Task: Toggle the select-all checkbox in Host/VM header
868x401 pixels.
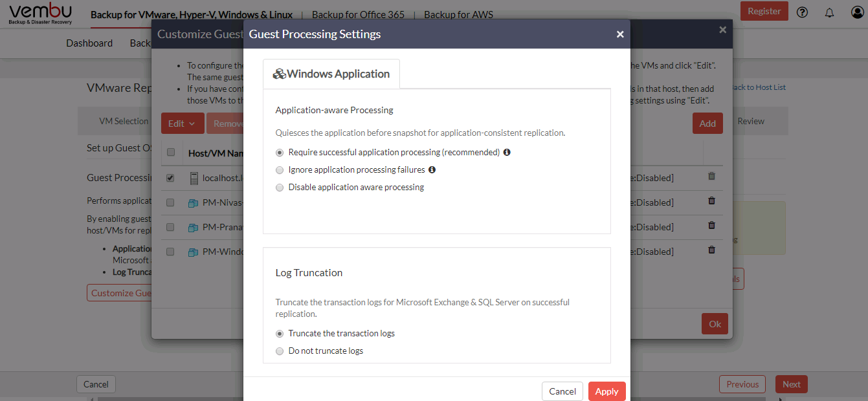Action: point(171,153)
